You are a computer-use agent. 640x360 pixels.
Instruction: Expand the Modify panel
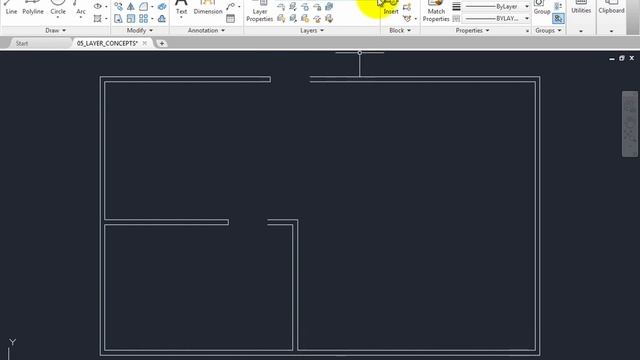140,30
